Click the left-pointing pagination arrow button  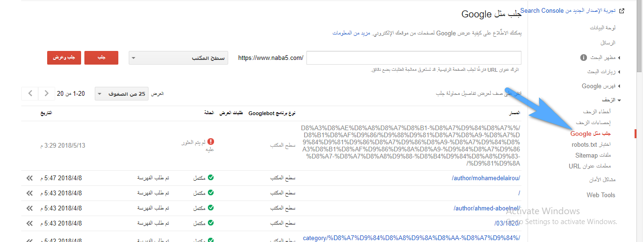pyautogui.click(x=30, y=93)
